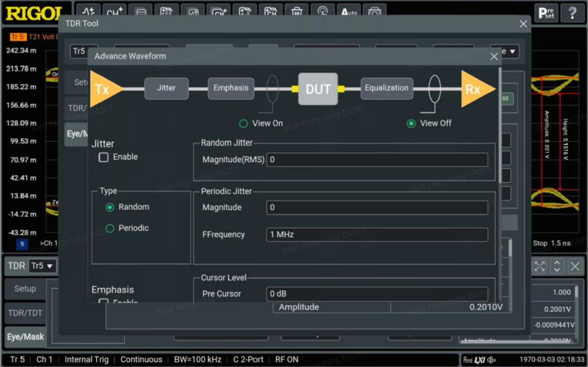The height and width of the screenshot is (367, 588).
Task: Switch to Setup tab in bottom panel
Action: (x=25, y=289)
